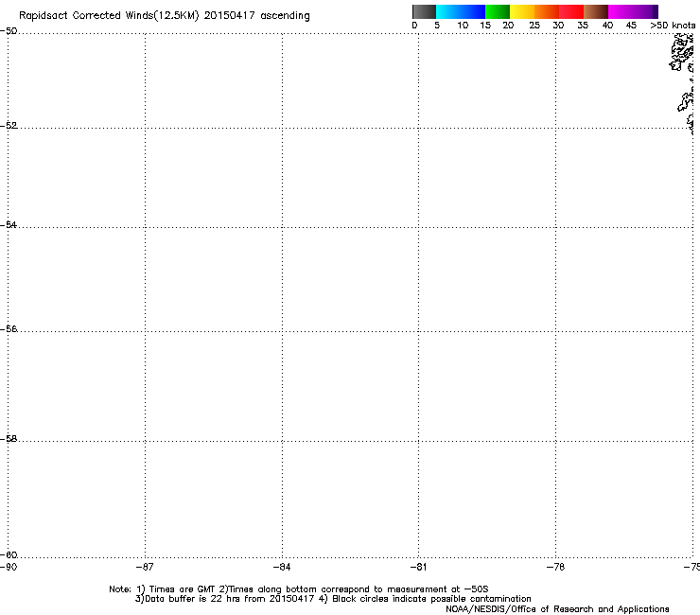Click the -58 latitude axis label
Screen dimensions: 700x615
click(x=9, y=439)
